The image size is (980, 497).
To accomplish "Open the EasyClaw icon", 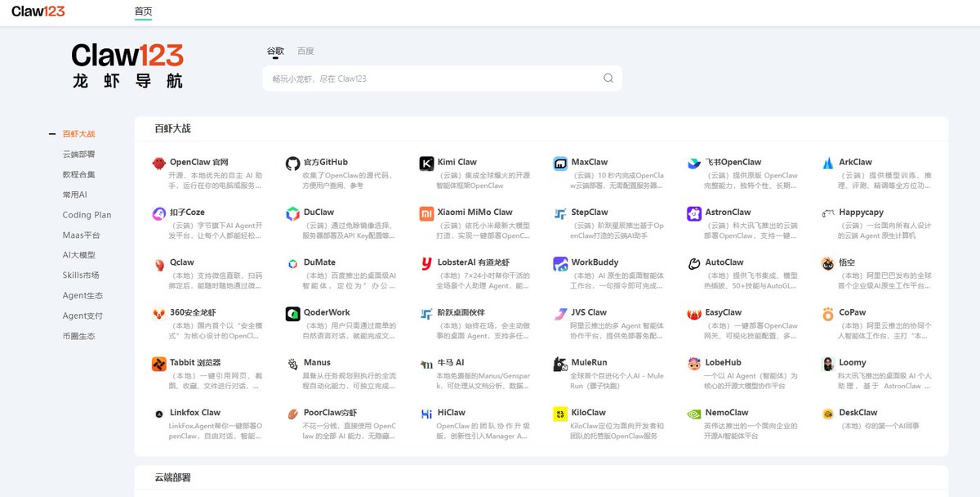I will [x=694, y=314].
